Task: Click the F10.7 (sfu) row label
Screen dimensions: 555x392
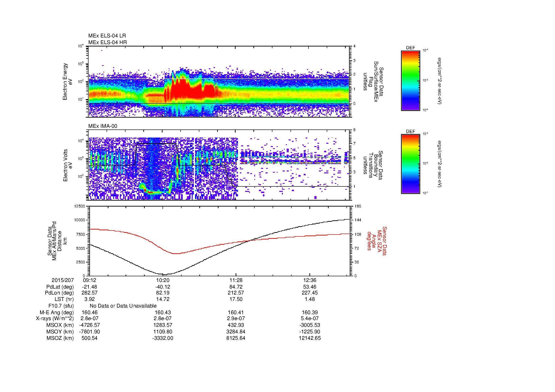Action: (x=61, y=306)
